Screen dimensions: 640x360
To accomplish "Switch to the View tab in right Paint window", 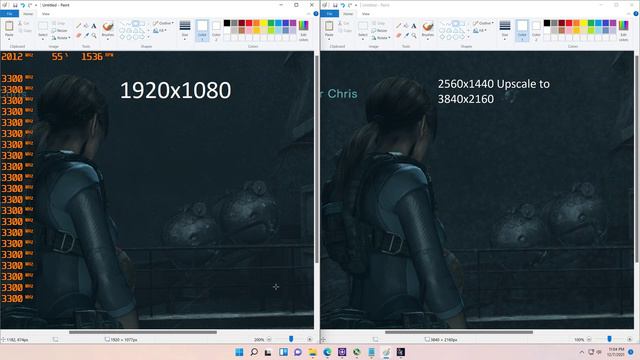I will pyautogui.click(x=366, y=14).
